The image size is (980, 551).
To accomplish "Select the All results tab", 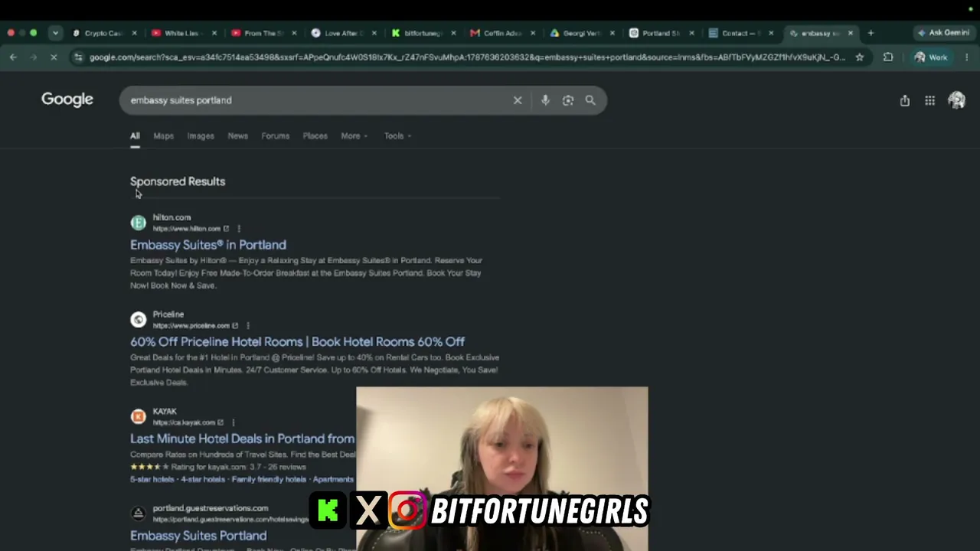I will [135, 136].
